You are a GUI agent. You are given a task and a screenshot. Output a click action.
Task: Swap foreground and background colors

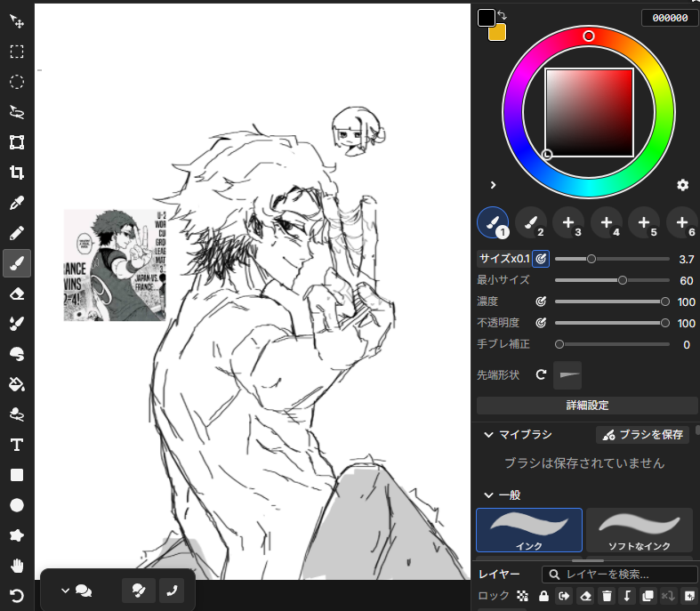[503, 15]
